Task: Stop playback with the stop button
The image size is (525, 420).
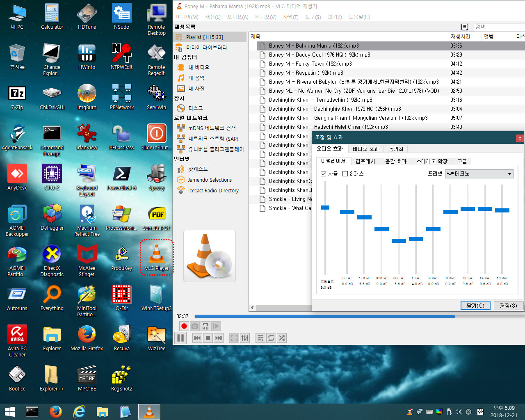Action: (208, 338)
